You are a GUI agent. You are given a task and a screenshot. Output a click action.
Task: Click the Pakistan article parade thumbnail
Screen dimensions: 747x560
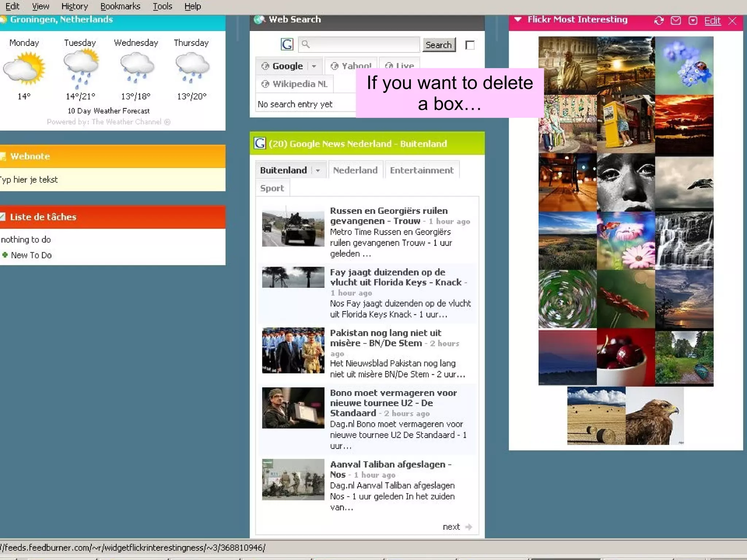[293, 350]
